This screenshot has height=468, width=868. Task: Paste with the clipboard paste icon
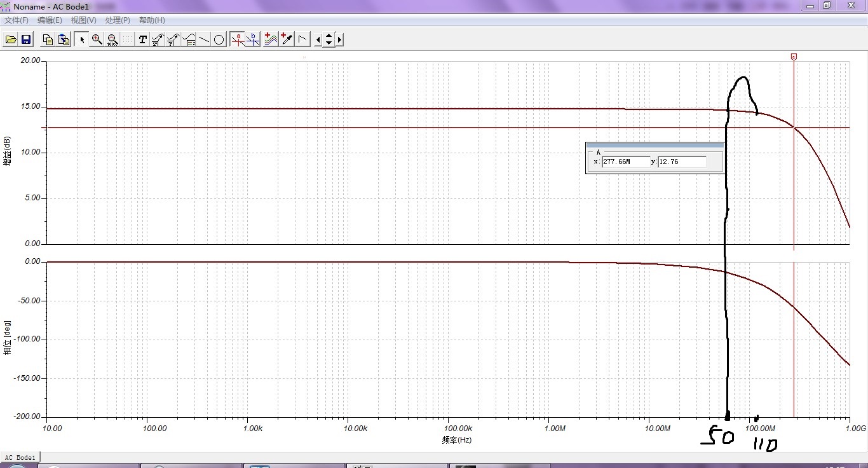click(64, 39)
